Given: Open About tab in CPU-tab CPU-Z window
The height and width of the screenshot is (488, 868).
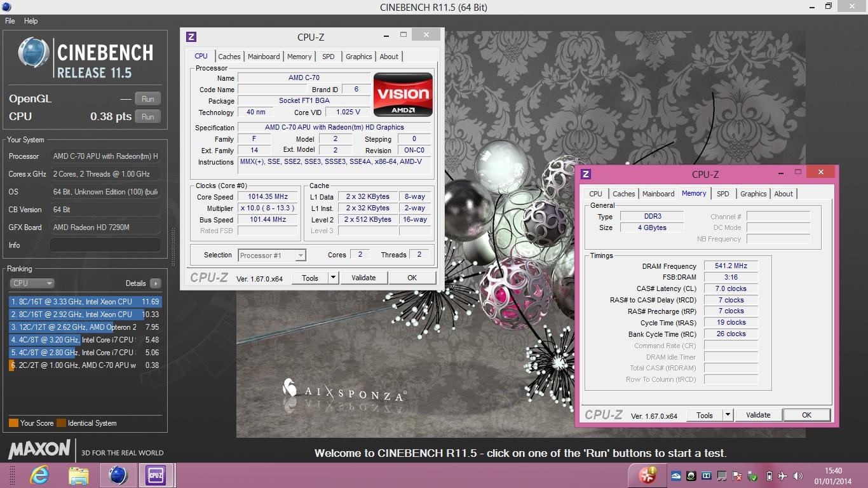Looking at the screenshot, I should [389, 57].
